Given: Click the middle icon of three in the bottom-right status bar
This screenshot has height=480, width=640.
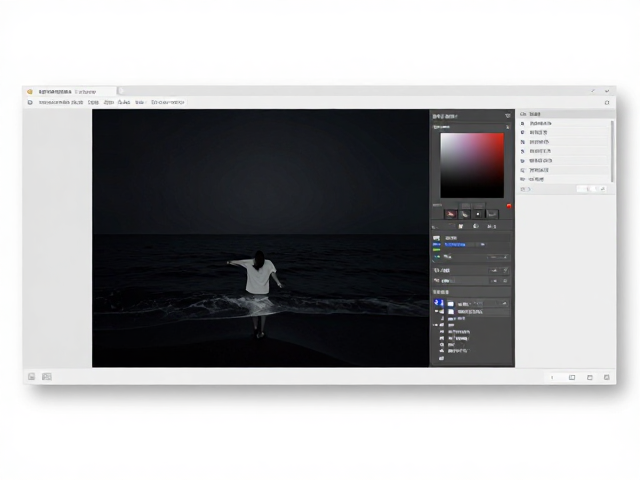Looking at the screenshot, I should pyautogui.click(x=590, y=378).
